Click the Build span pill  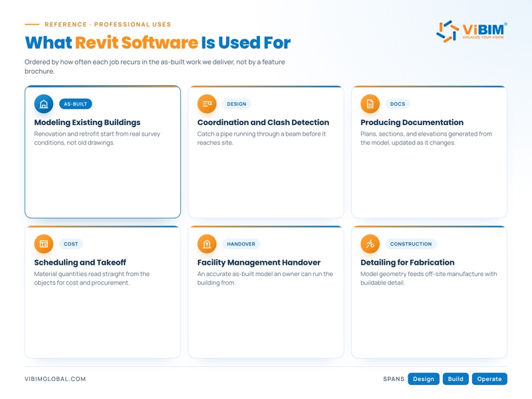(x=456, y=379)
